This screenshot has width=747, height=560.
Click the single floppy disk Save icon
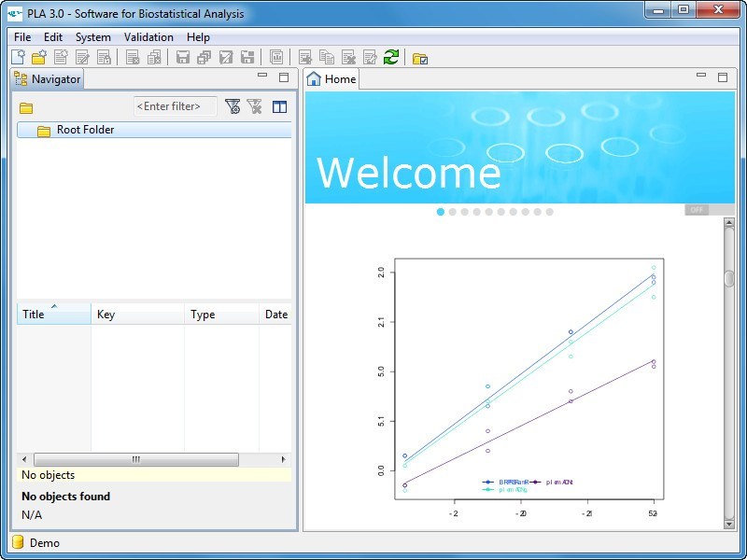coord(183,57)
